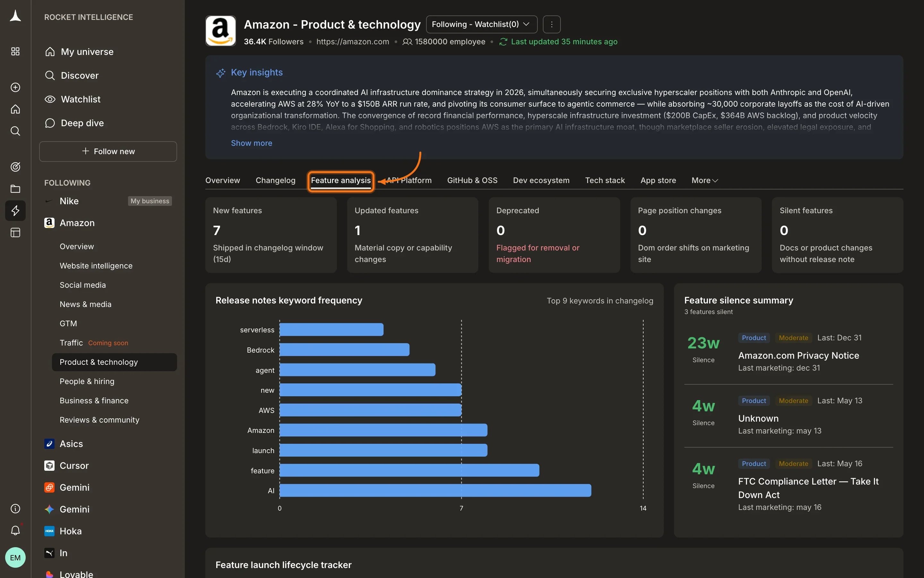Open the App store tab
Screen dimensions: 924x578
pyautogui.click(x=658, y=180)
